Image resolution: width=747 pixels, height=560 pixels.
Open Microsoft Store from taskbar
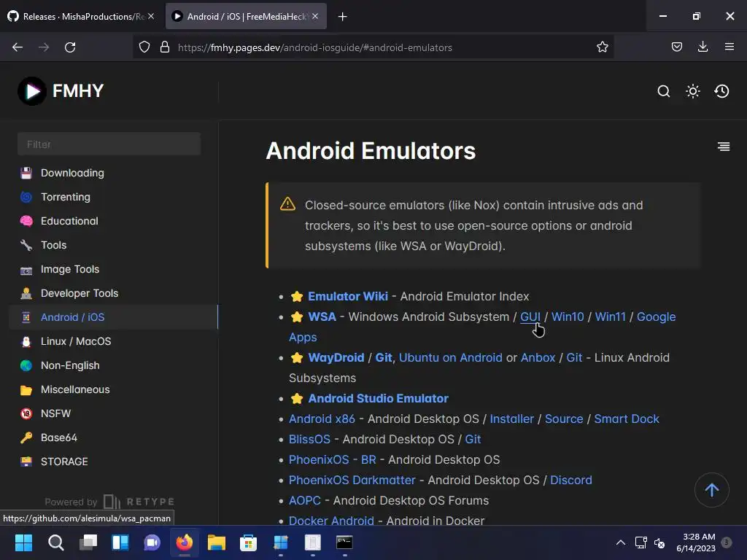pyautogui.click(x=248, y=542)
